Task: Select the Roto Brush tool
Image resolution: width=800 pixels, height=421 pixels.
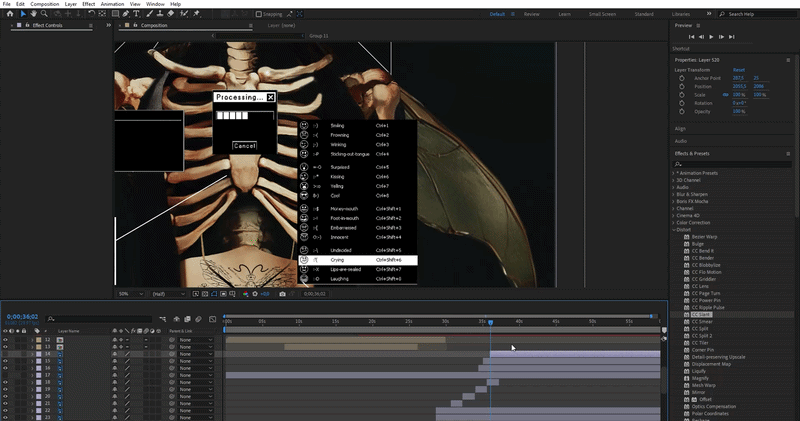Action: point(183,14)
